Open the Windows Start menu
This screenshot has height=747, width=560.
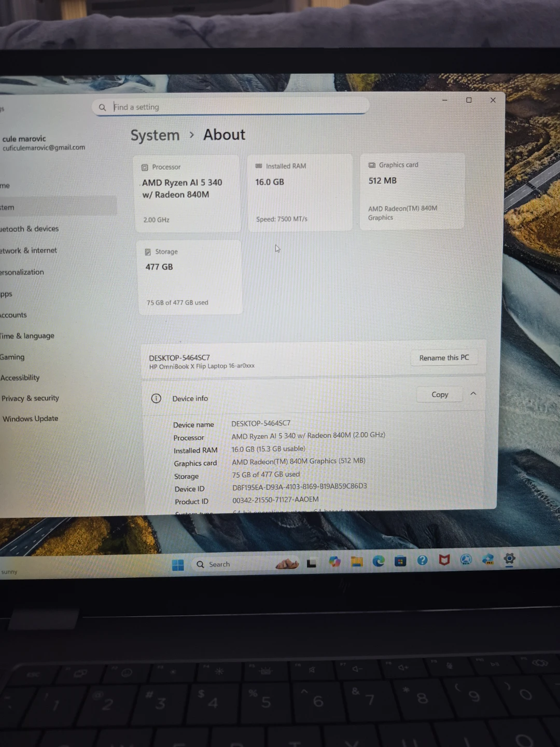pyautogui.click(x=178, y=565)
